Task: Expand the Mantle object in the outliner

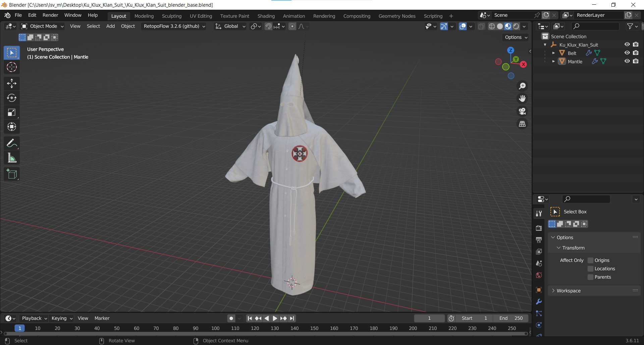Action: (553, 61)
